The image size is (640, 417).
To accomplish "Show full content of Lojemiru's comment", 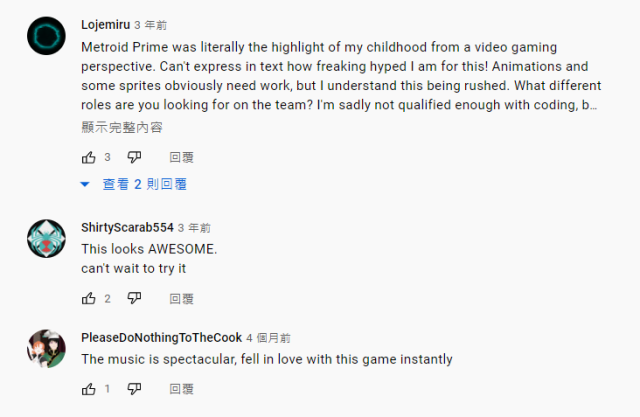I will tap(121, 127).
